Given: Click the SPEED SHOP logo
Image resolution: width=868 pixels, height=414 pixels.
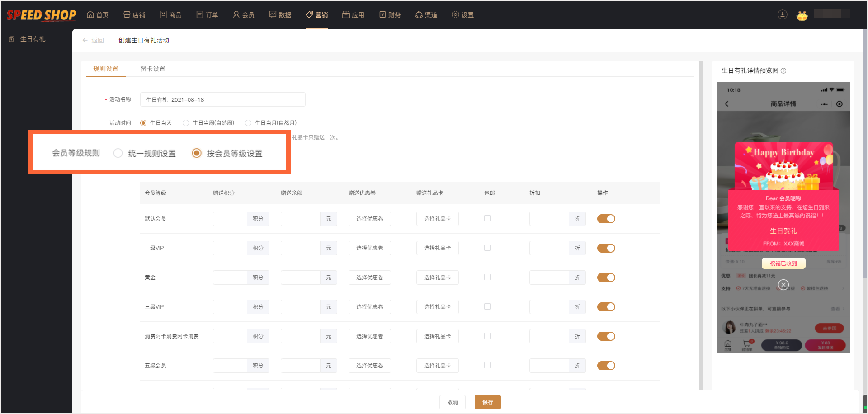Looking at the screenshot, I should pos(41,15).
